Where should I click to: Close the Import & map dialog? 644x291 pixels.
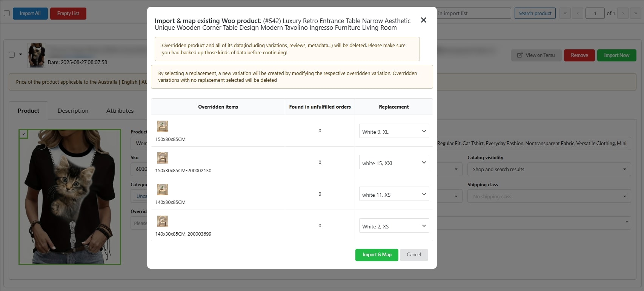point(424,20)
